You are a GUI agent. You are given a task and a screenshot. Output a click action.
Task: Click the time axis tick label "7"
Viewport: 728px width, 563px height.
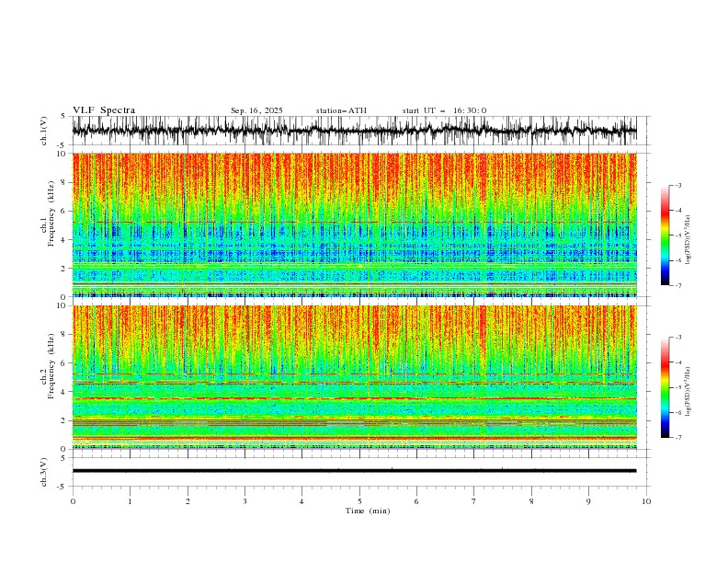pyautogui.click(x=474, y=501)
